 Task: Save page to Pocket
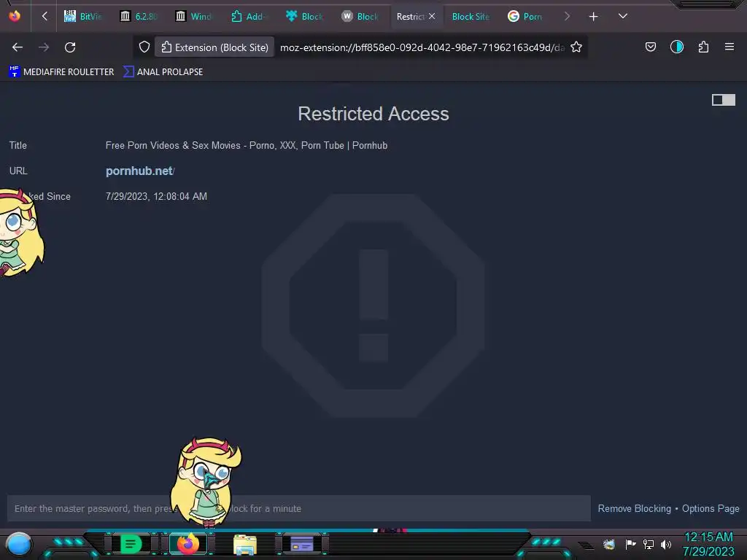[x=650, y=47]
